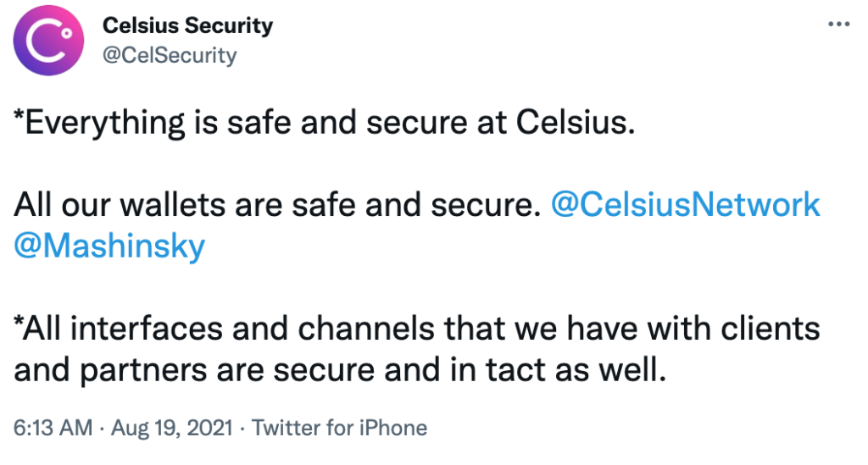Click the 'All interfaces and channels' line
This screenshot has height=465, width=868.
tap(417, 329)
